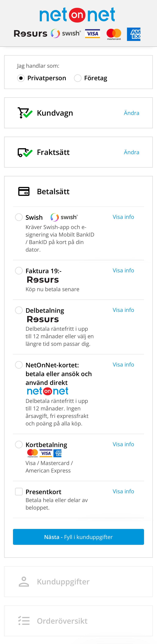Click the NetOnNet logo at the top
Screen dimensions: 157x644
(78, 15)
